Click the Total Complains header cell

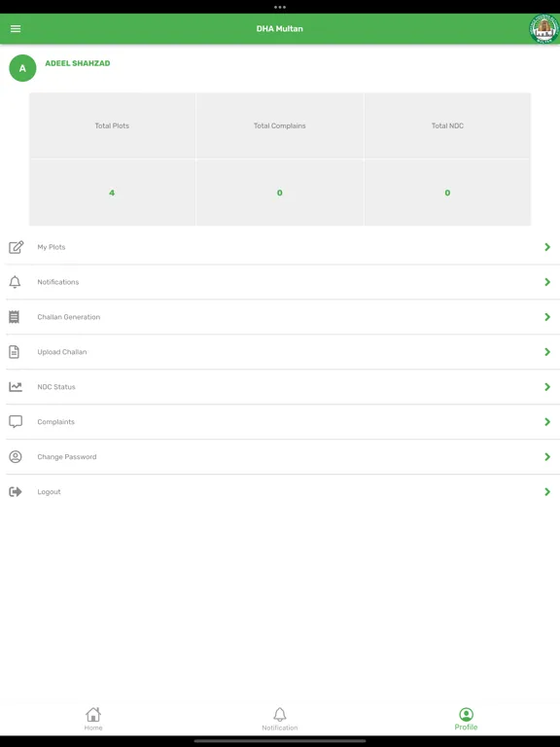point(280,125)
